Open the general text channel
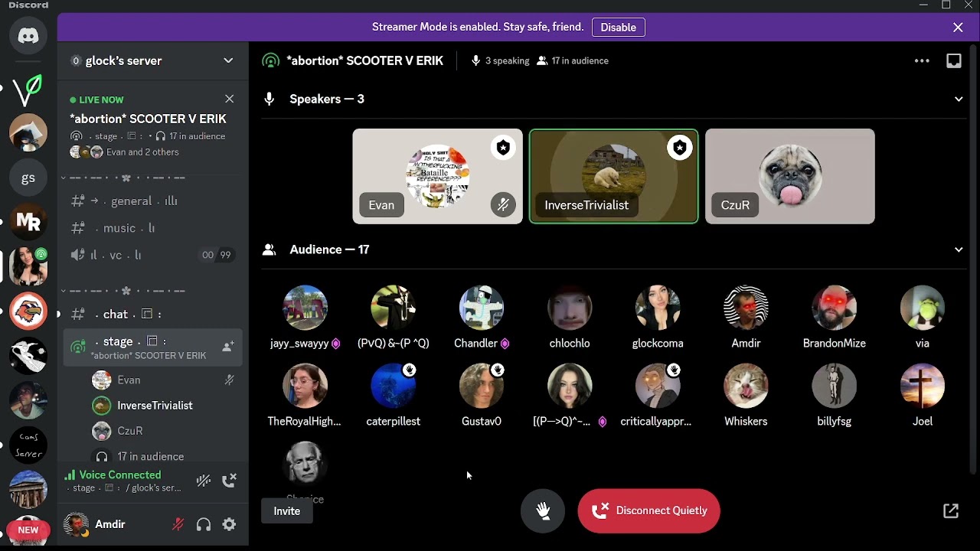This screenshot has height=551, width=980. 153,201
